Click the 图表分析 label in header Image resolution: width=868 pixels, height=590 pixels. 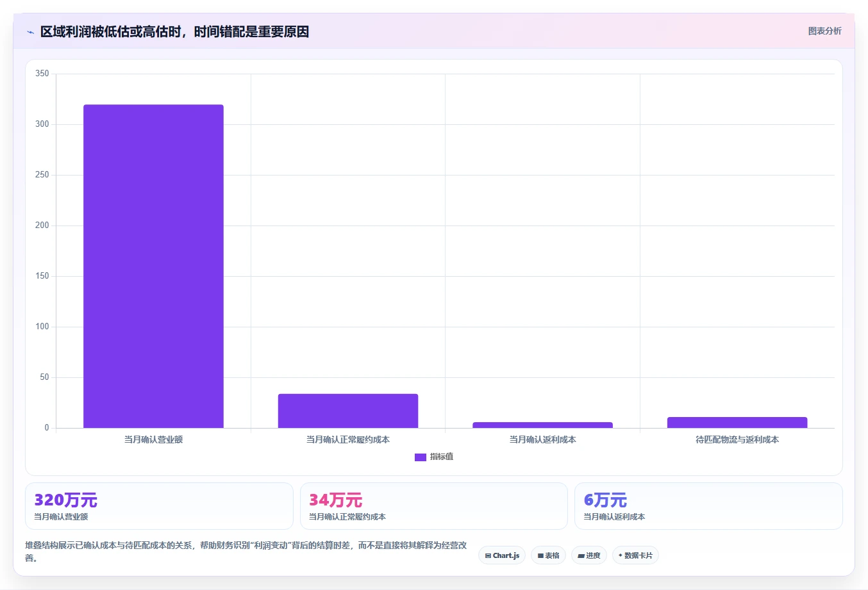824,31
